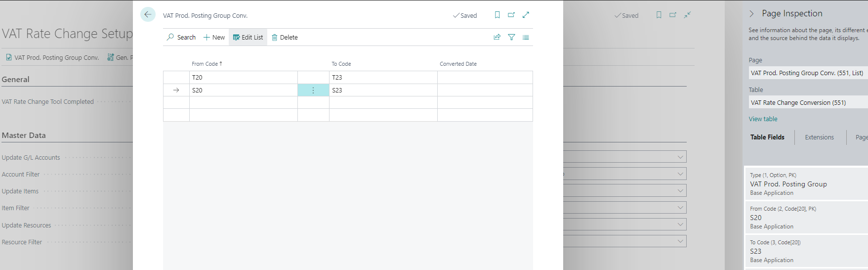868x270 pixels.
Task: Switch to the Extensions tab
Action: point(819,137)
